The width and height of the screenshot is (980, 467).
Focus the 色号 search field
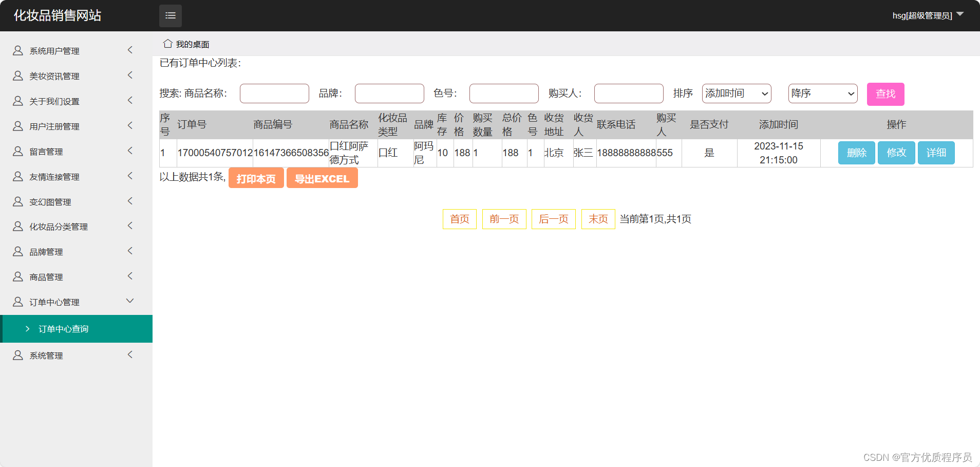(504, 94)
